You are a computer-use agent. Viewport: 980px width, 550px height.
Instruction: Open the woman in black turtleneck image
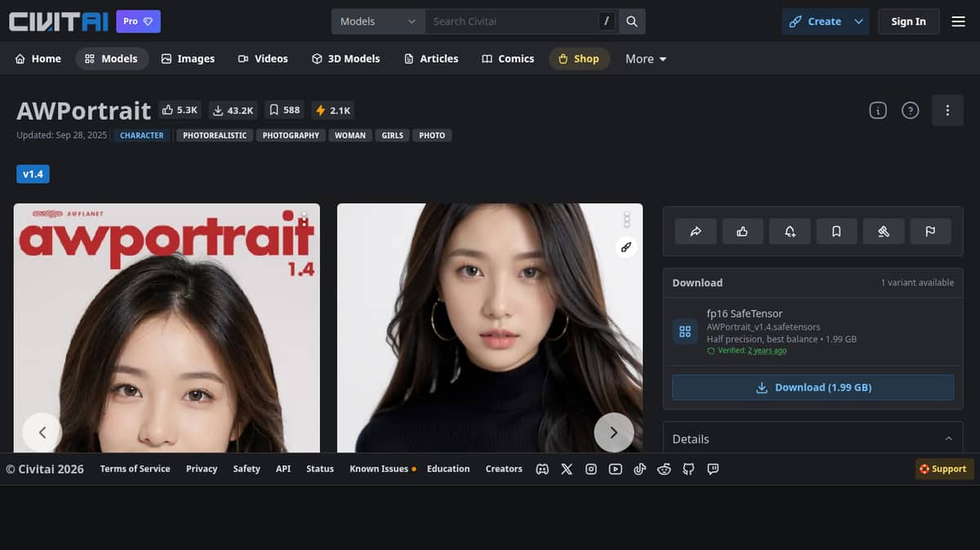(x=490, y=328)
